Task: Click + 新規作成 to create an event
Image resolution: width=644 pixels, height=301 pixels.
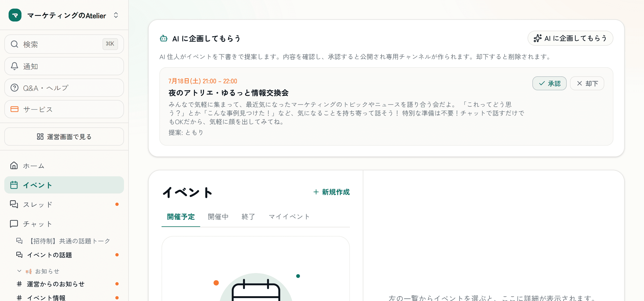Action: (x=331, y=192)
